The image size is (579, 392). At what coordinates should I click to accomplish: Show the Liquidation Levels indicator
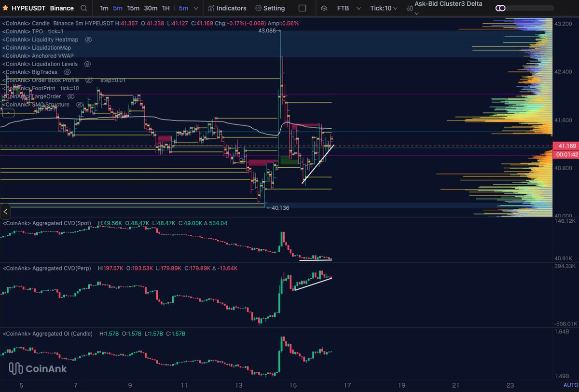87,64
